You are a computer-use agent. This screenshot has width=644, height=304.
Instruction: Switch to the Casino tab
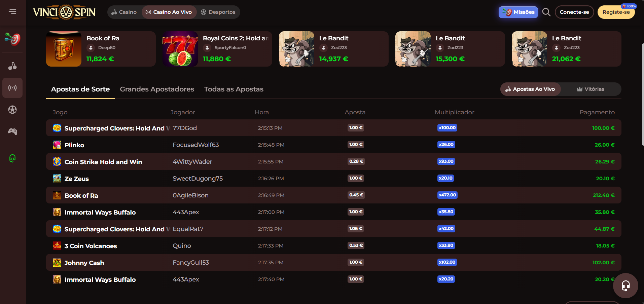click(x=124, y=12)
